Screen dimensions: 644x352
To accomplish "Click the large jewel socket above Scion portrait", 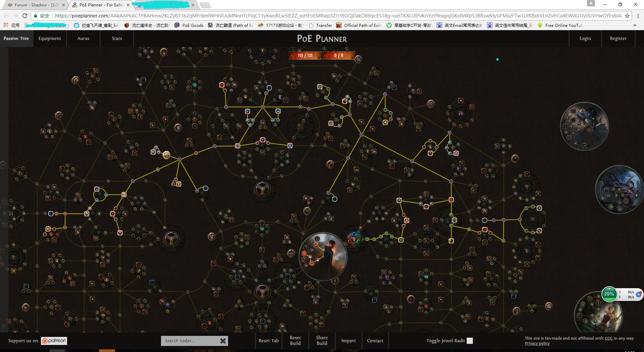I will pos(262,189).
